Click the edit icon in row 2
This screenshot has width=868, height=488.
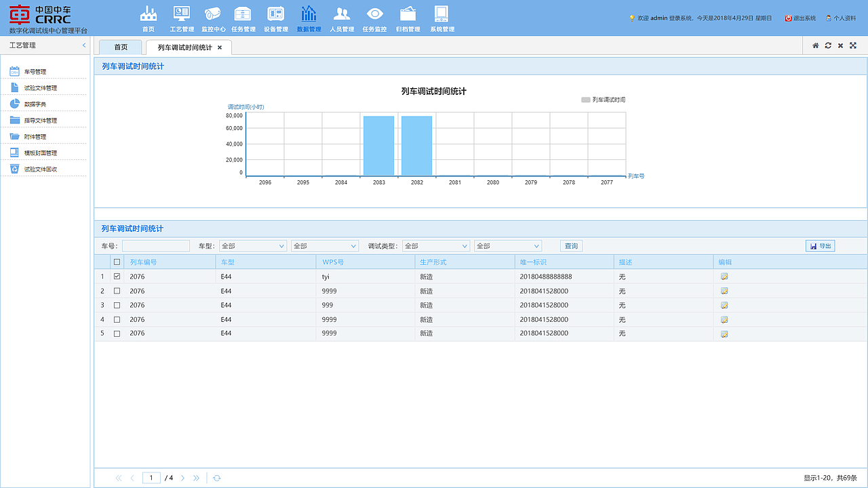(x=724, y=291)
